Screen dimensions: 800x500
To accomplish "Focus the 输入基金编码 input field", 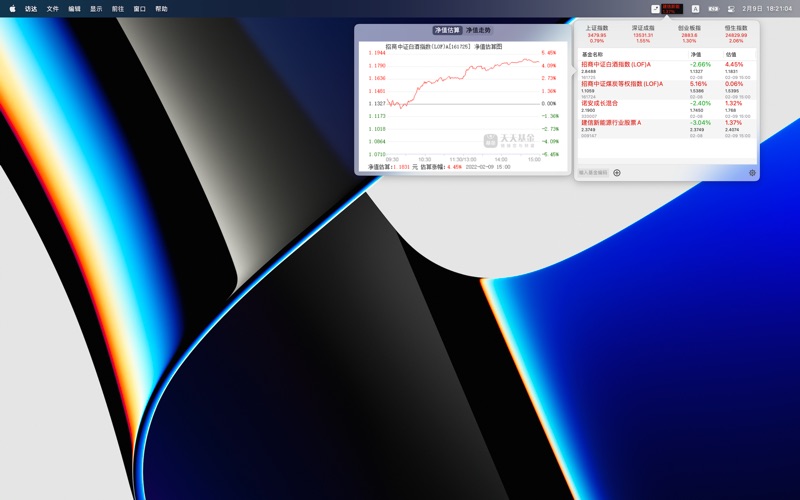I will click(593, 172).
